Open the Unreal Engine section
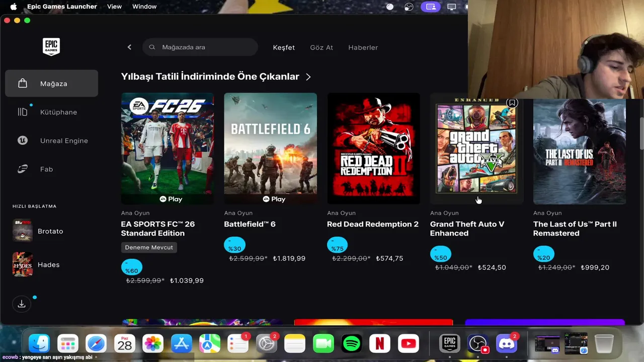644x362 pixels. point(51,141)
